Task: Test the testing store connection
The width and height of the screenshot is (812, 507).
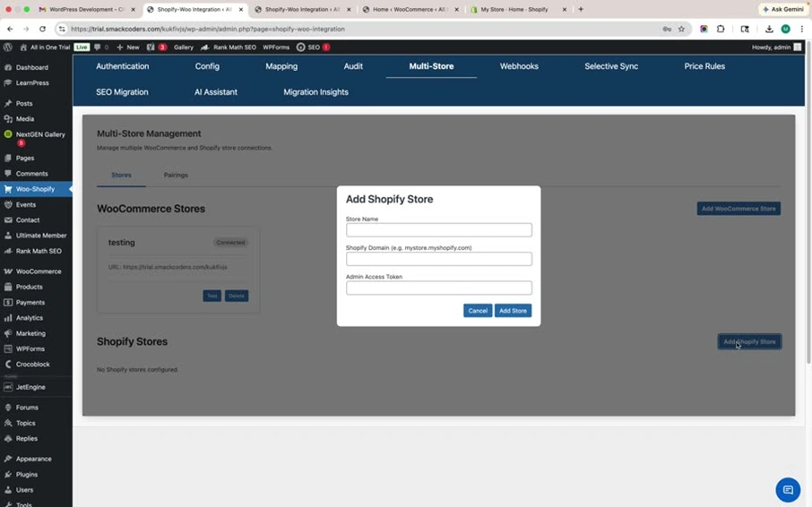Action: pos(212,296)
